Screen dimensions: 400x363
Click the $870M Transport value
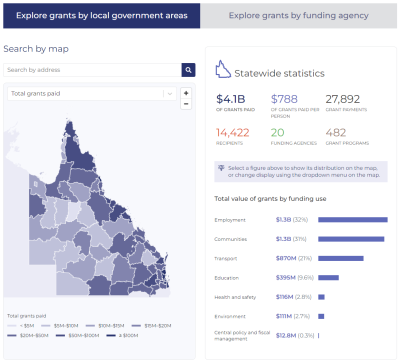pyautogui.click(x=286, y=258)
